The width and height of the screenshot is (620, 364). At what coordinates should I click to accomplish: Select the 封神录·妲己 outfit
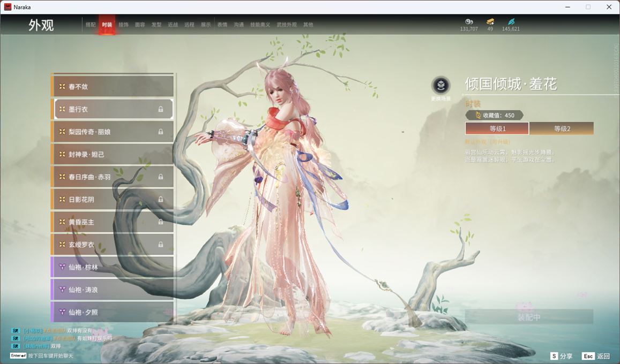(113, 154)
